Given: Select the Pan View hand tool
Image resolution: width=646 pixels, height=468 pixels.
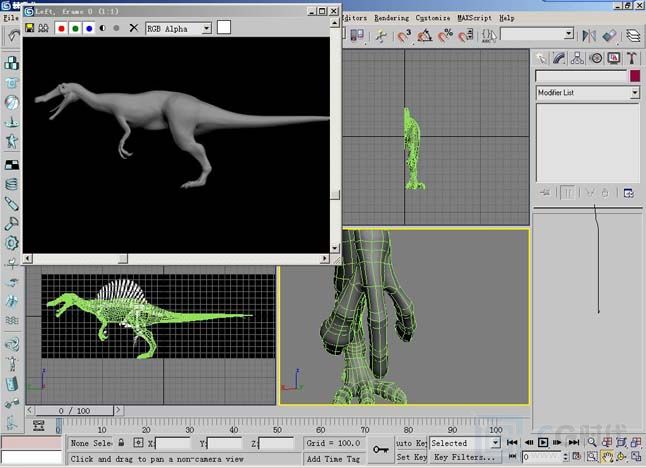Looking at the screenshot, I should (607, 456).
